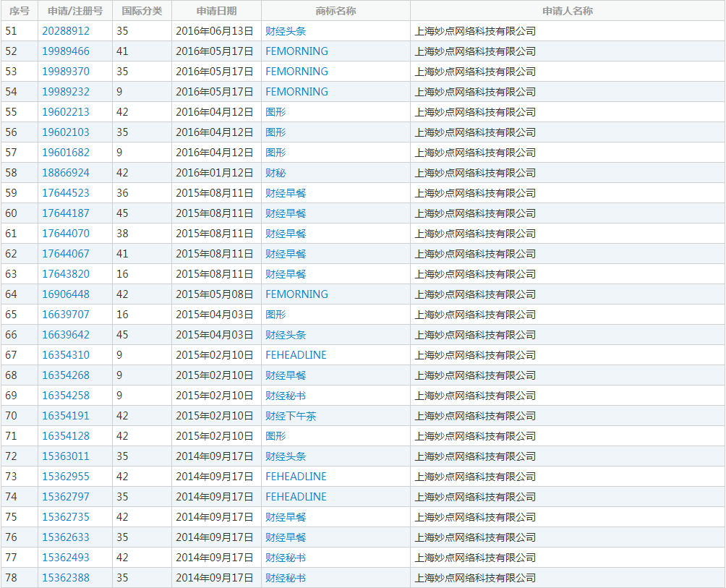
Task: Click the 国际分类 column header
Action: (142, 11)
